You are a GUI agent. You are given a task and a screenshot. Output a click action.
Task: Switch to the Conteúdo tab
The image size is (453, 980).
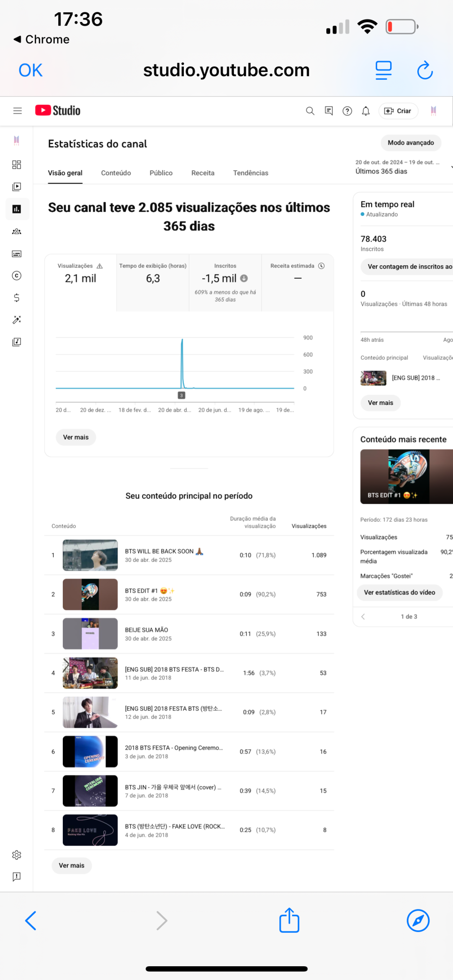coord(116,173)
